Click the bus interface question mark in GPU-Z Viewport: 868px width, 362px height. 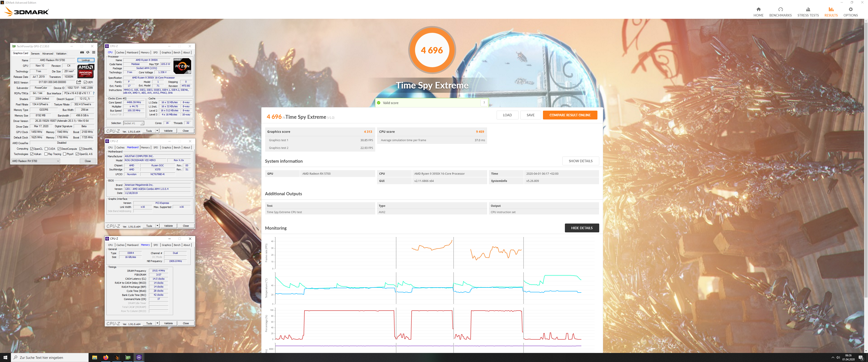pyautogui.click(x=94, y=93)
